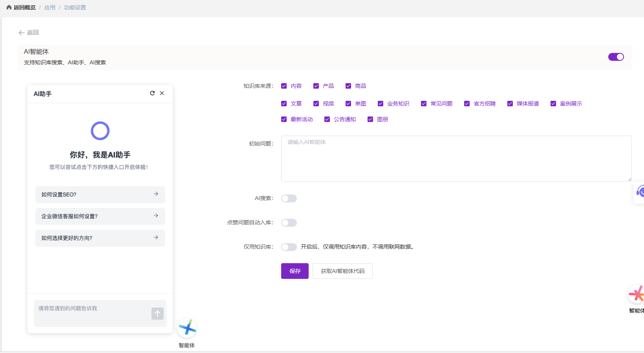Uncheck the 公告通知 checkbox
The image size is (644, 353).
pyautogui.click(x=327, y=119)
